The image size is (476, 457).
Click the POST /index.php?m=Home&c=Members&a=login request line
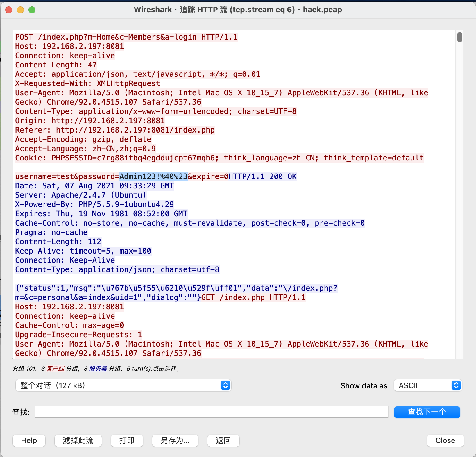pos(126,37)
